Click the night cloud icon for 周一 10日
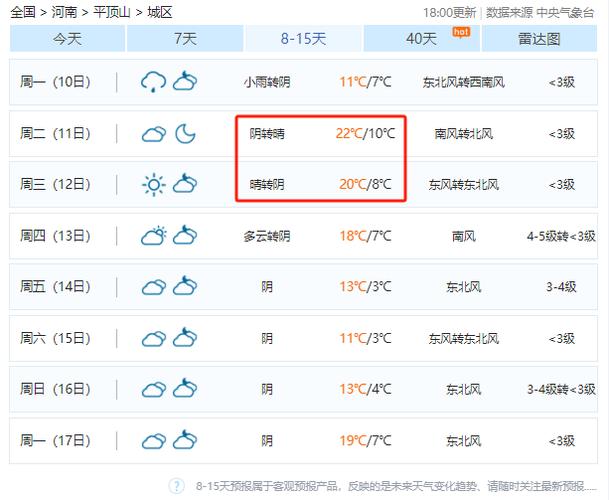 pos(185,81)
